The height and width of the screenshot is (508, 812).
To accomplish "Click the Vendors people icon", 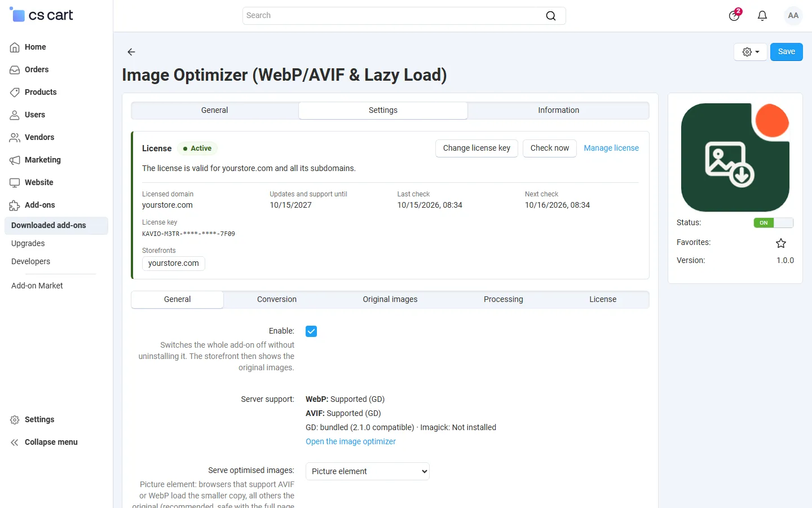I will pyautogui.click(x=15, y=138).
